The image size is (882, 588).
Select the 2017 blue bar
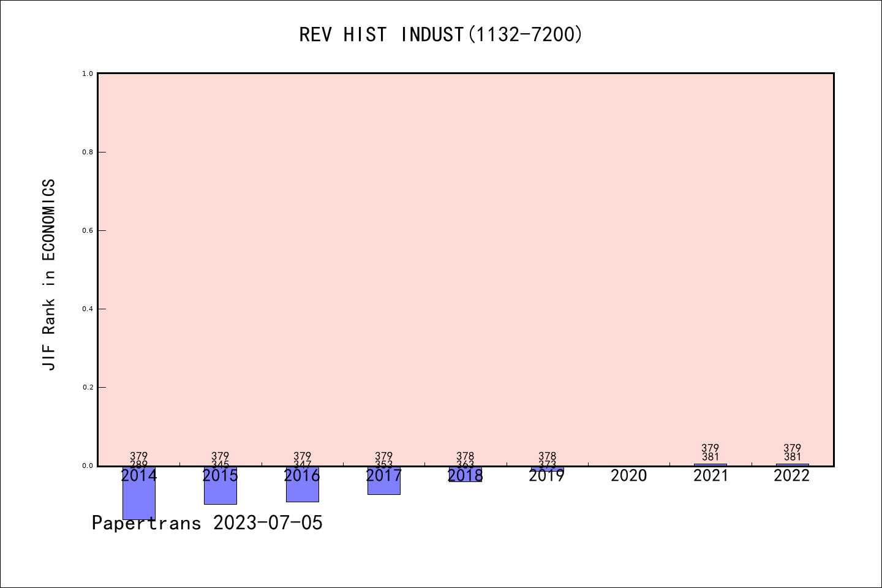tap(384, 480)
